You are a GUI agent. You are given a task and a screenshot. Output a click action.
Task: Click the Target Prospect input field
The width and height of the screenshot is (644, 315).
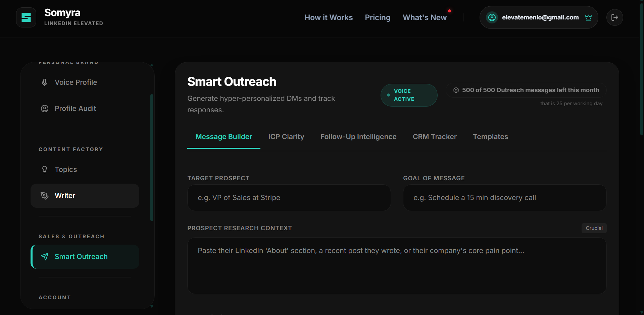pyautogui.click(x=289, y=197)
